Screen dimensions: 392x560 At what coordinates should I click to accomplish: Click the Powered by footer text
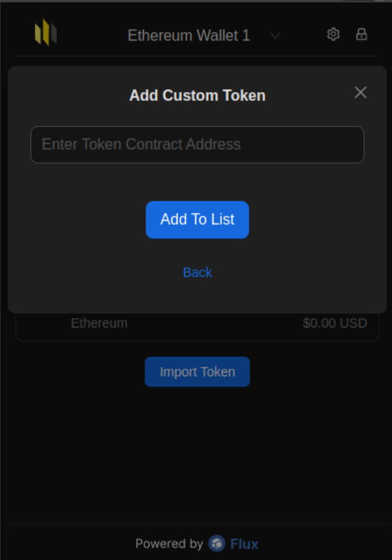tap(169, 544)
